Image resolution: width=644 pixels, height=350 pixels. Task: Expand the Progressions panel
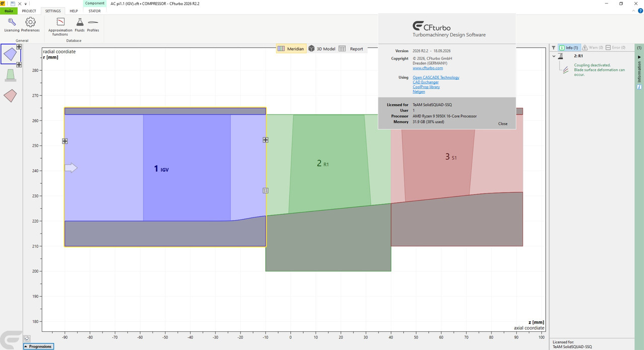click(38, 346)
